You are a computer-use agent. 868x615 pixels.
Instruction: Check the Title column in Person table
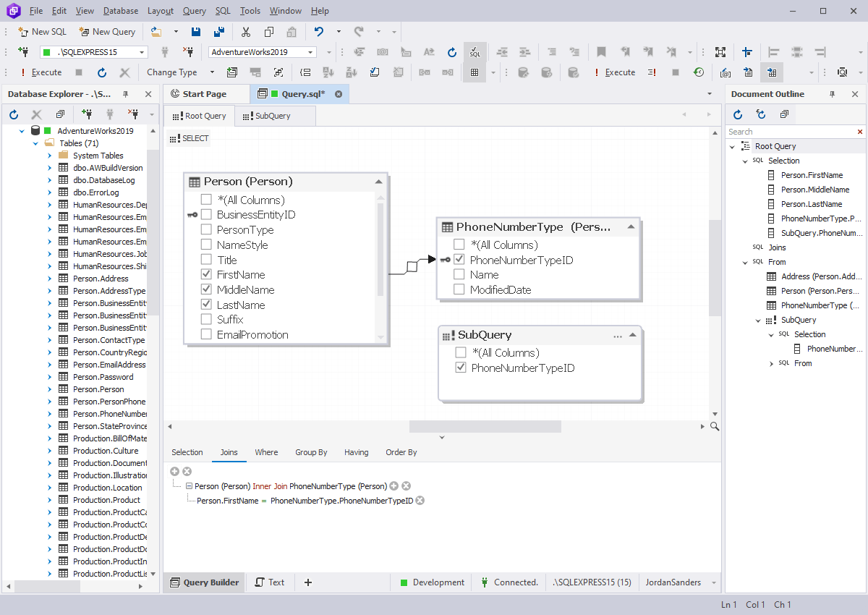click(x=205, y=259)
